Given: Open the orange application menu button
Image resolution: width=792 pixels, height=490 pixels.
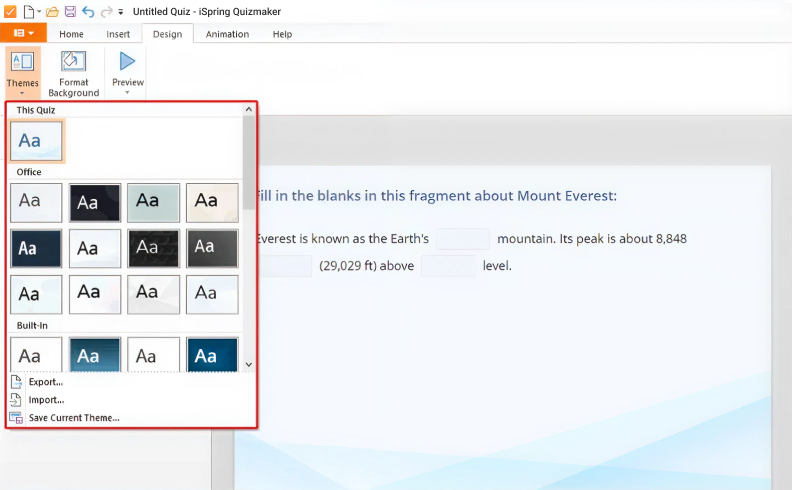Looking at the screenshot, I should 23,33.
